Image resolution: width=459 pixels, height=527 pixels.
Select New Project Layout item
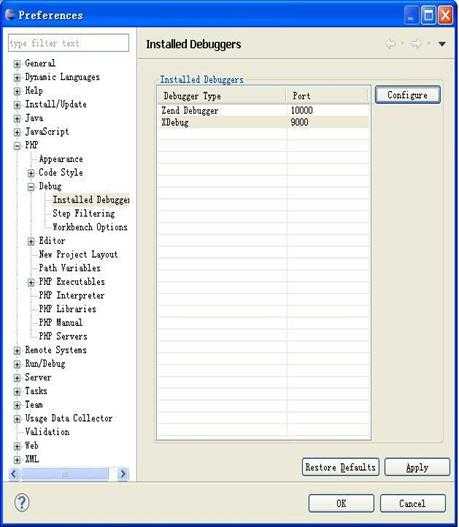(x=78, y=254)
